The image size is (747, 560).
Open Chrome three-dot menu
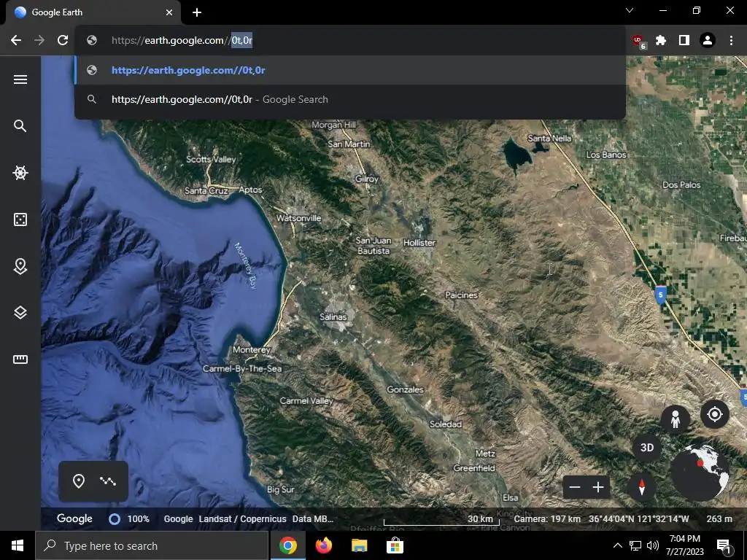click(731, 40)
